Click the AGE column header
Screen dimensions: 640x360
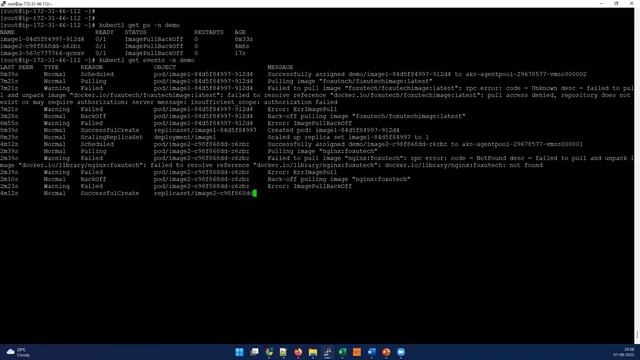point(240,32)
